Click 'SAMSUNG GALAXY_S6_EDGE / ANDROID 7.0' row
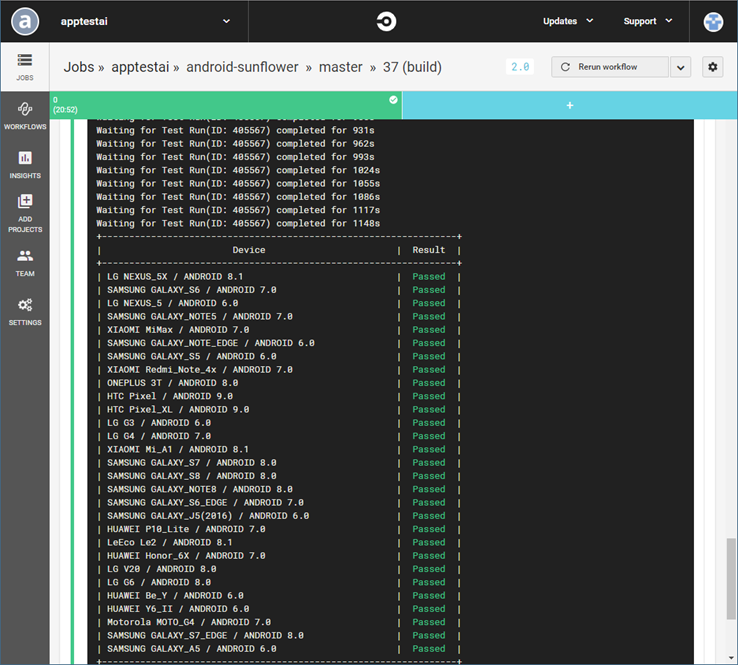738x665 pixels. pyautogui.click(x=279, y=503)
